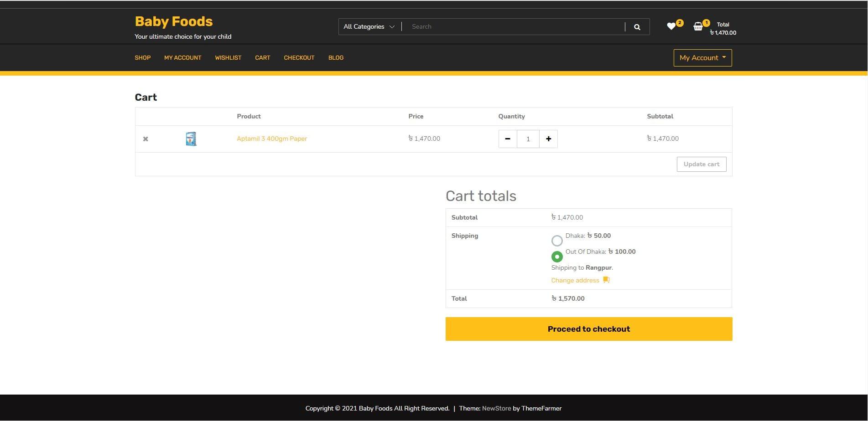868x421 pixels.
Task: Click the Change address link
Action: coord(575,280)
